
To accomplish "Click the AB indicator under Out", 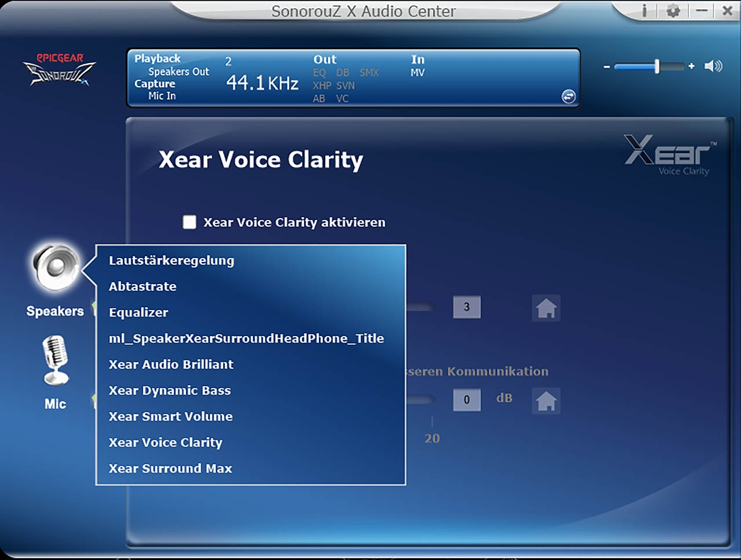I will click(319, 99).
